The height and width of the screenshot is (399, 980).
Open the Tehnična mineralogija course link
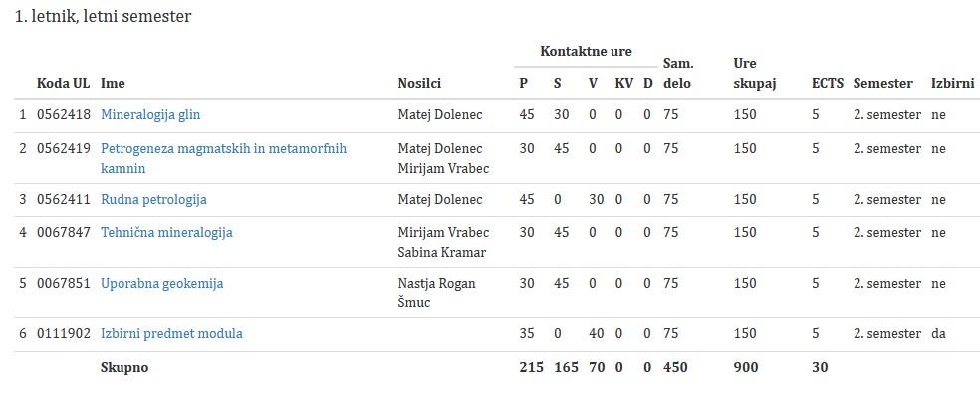[x=166, y=233]
